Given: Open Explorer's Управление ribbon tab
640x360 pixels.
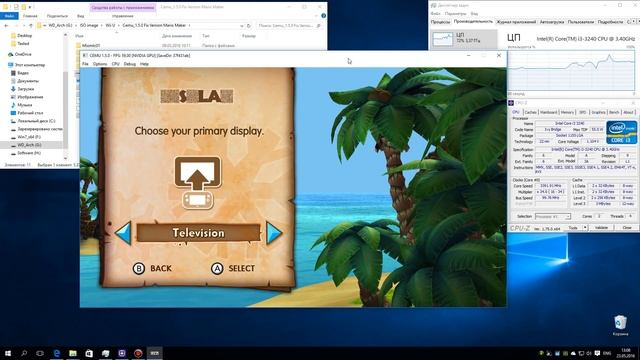Looking at the screenshot, I should coord(122,16).
